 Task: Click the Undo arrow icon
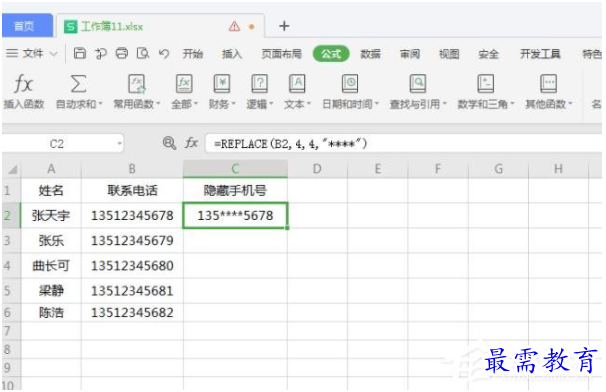(164, 53)
